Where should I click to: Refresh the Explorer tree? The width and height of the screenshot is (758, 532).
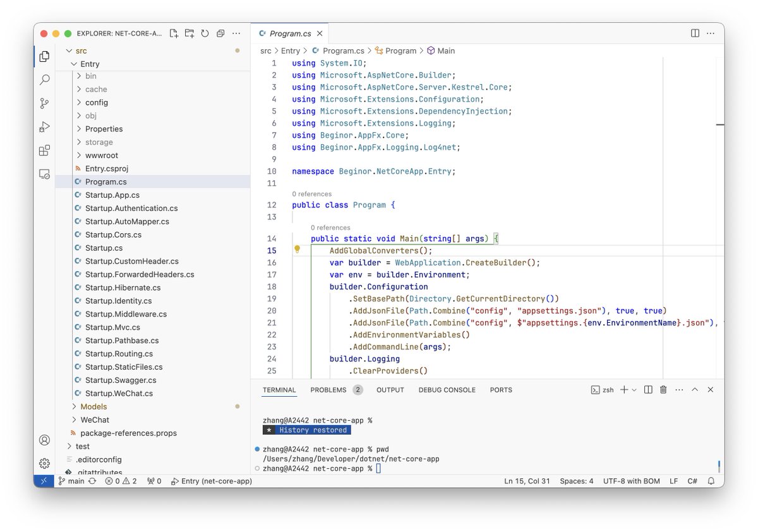coord(205,33)
